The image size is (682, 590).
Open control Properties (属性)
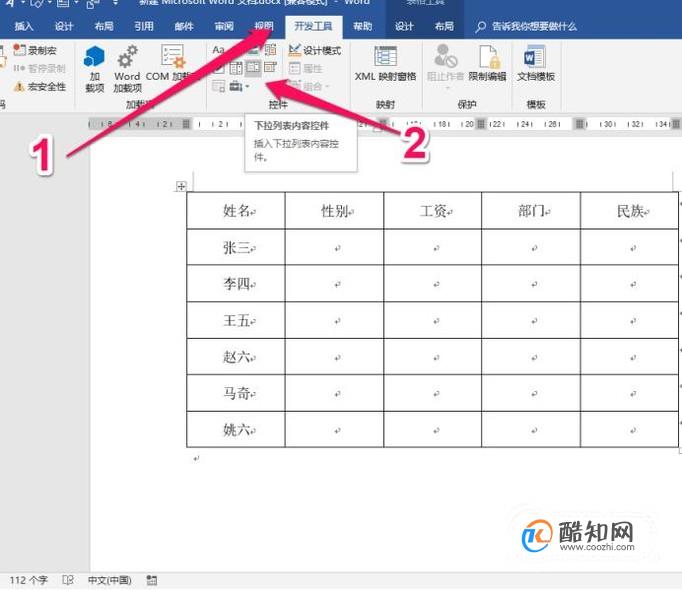coord(305,68)
